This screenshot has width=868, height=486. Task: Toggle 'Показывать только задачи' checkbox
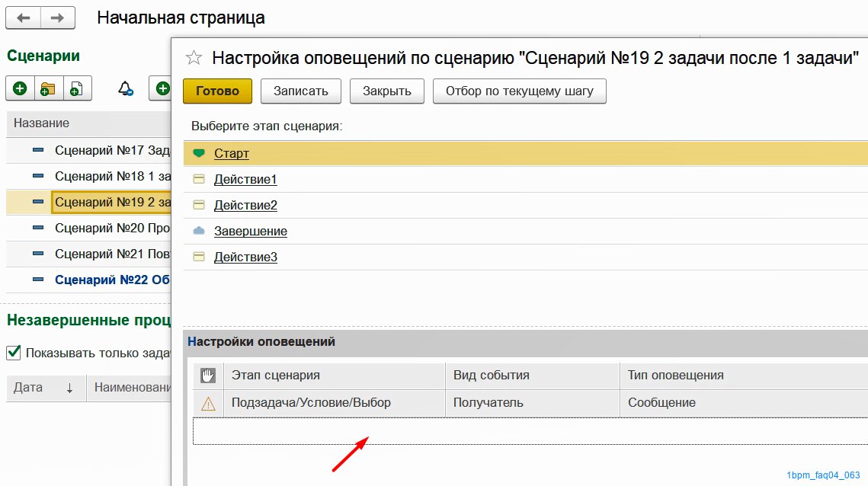point(14,353)
